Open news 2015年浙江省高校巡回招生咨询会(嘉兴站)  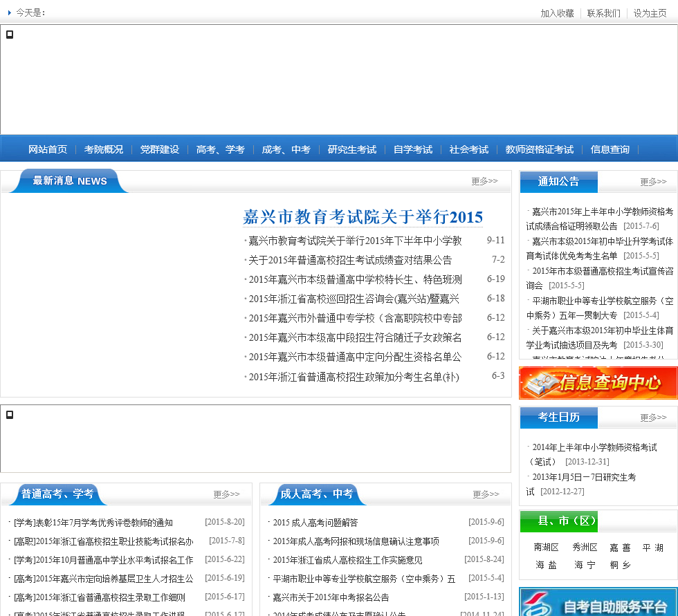tap(354, 299)
